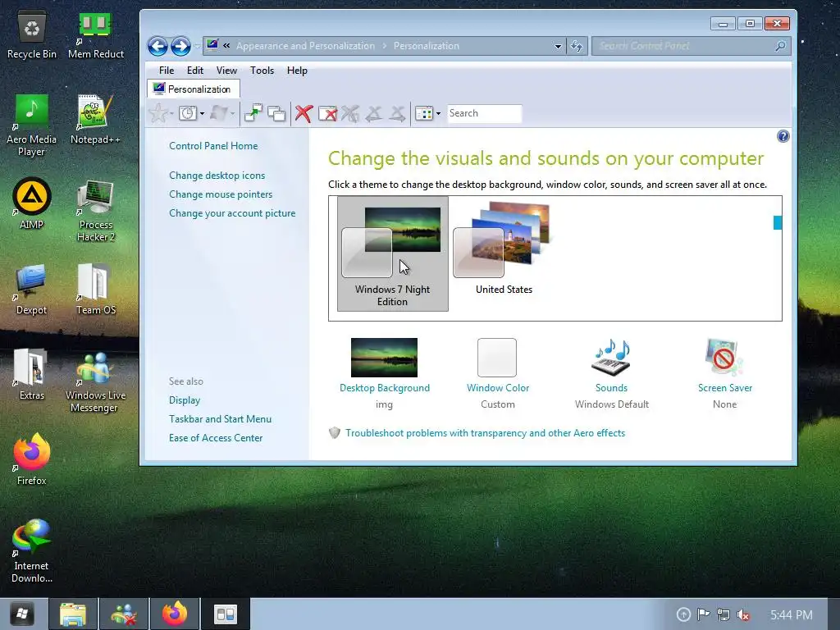Select the AIMP desktop shortcut
Viewport: 840px width, 630px height.
(x=32, y=203)
